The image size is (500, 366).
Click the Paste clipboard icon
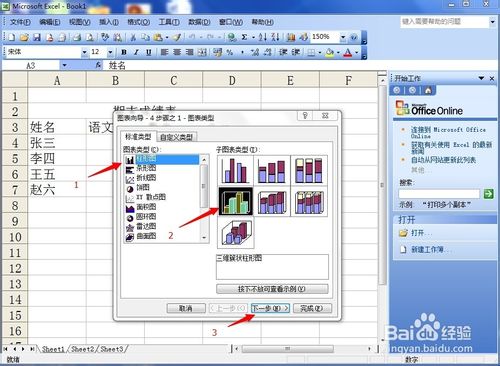(x=158, y=37)
